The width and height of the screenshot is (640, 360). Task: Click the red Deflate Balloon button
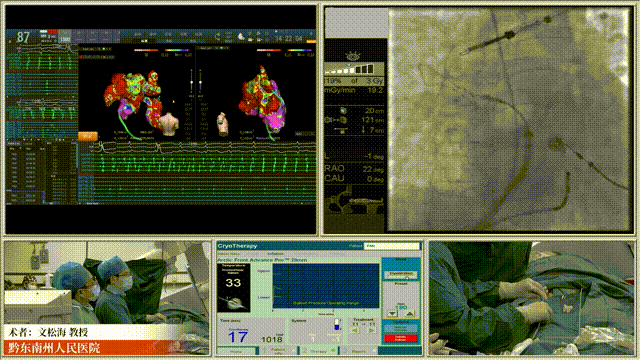(x=401, y=338)
